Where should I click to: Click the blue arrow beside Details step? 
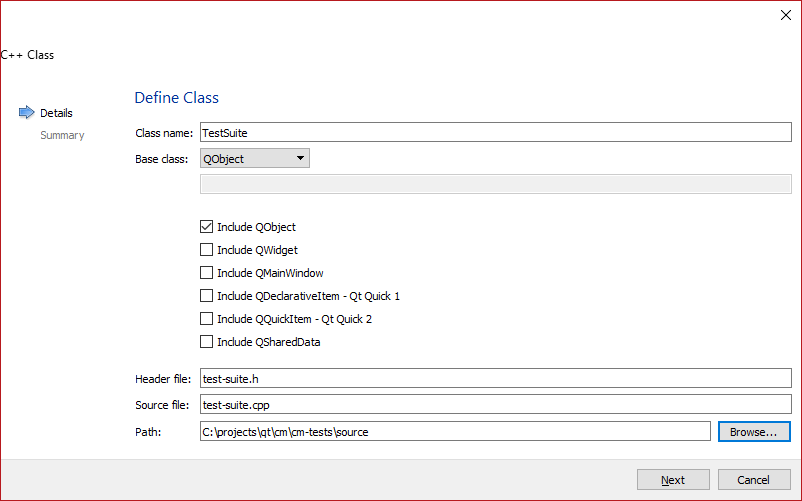point(27,113)
